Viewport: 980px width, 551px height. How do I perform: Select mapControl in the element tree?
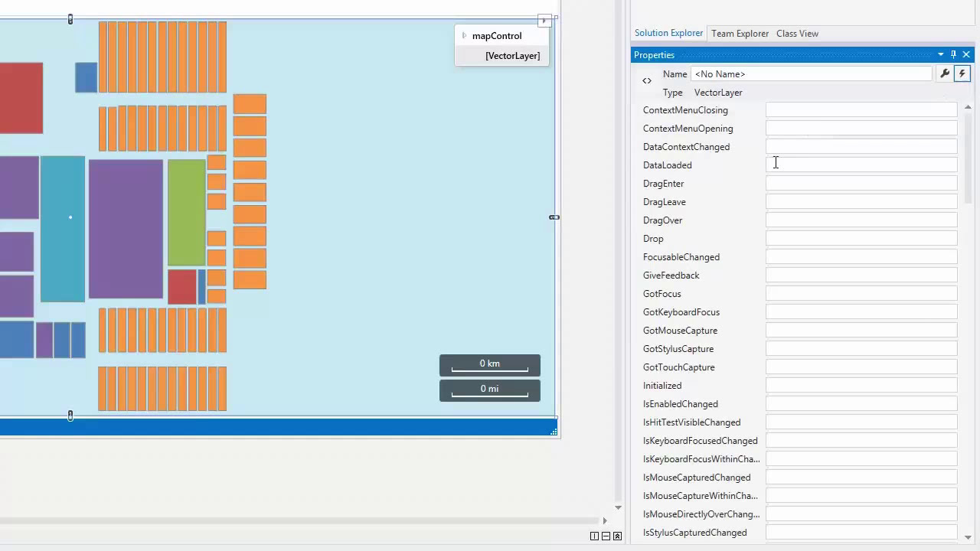497,36
